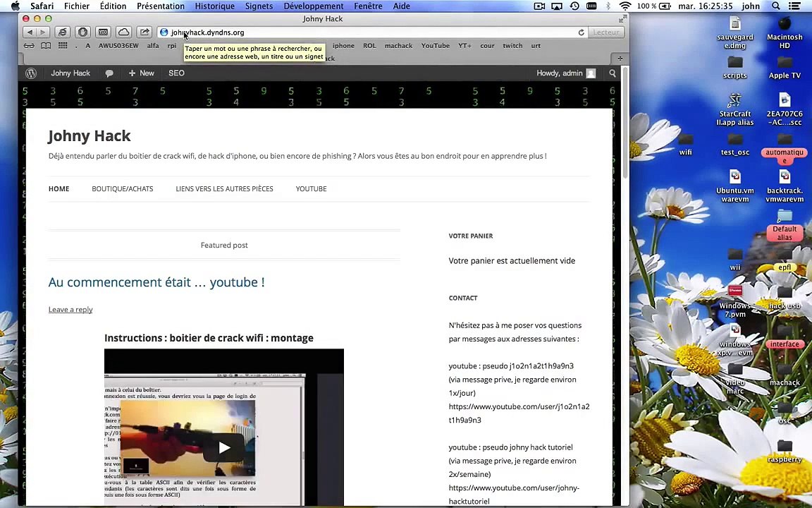Click the Lecteur reader button
Viewport: 812px width, 508px height.
[x=605, y=32]
